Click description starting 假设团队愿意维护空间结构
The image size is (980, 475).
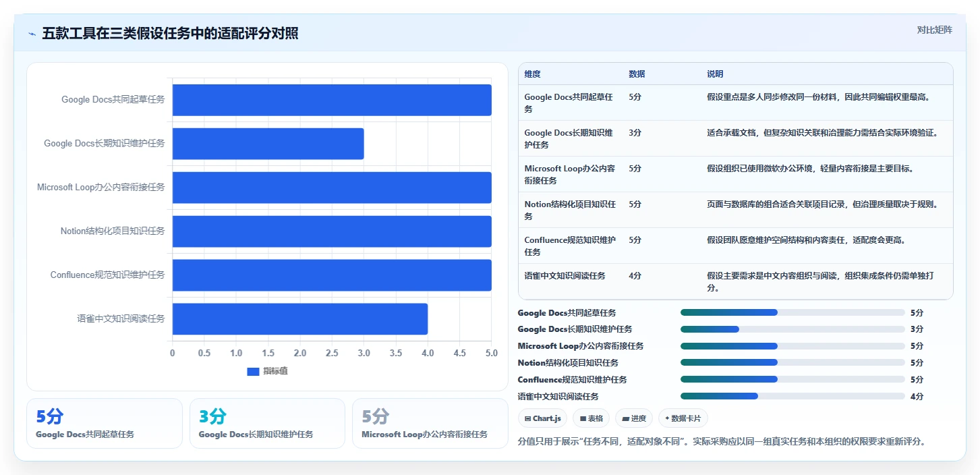806,240
